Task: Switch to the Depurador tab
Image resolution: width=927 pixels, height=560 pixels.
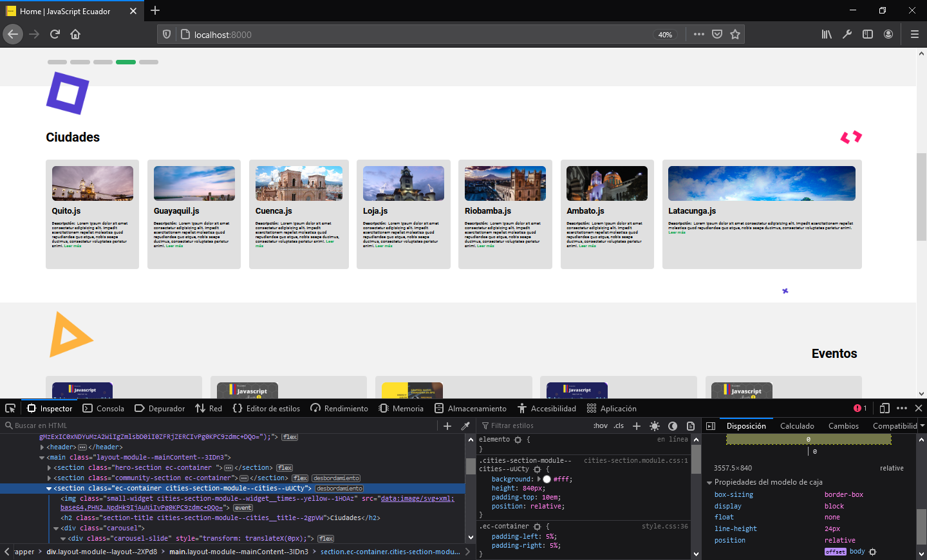Action: coord(160,408)
